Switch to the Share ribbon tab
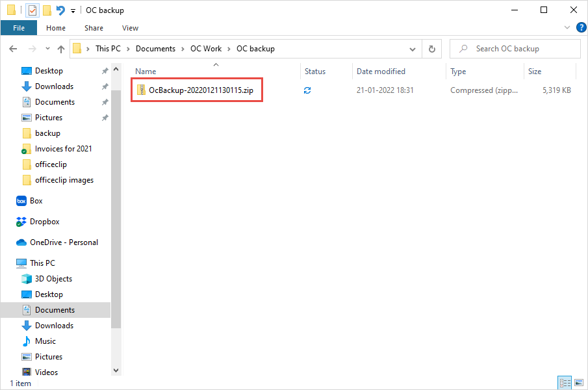Viewport: 588px width, 390px height. click(x=94, y=28)
